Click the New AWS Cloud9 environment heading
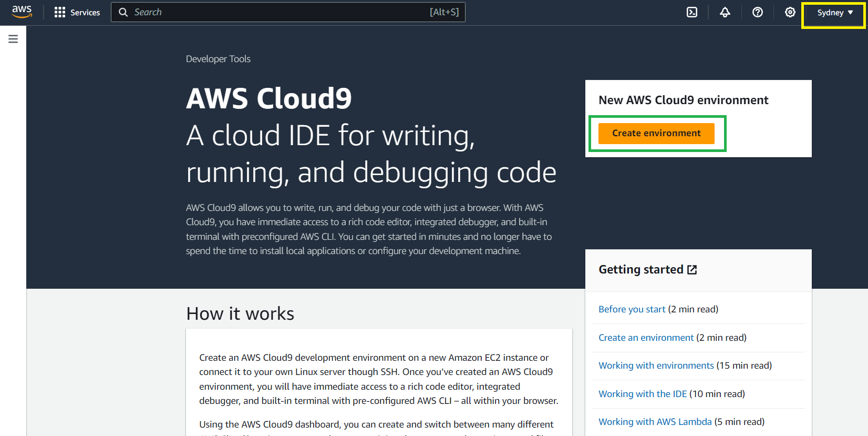The height and width of the screenshot is (436, 868). 684,100
